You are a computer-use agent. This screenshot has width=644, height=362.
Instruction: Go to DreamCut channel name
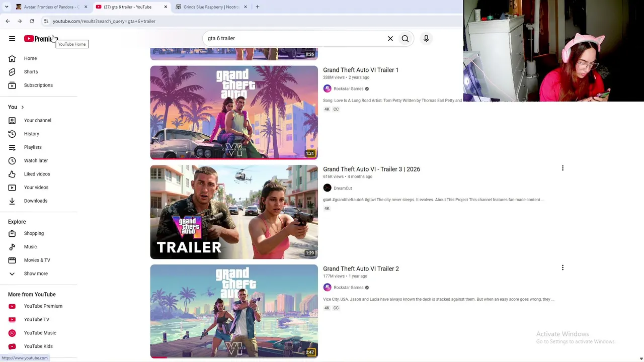[x=343, y=189]
